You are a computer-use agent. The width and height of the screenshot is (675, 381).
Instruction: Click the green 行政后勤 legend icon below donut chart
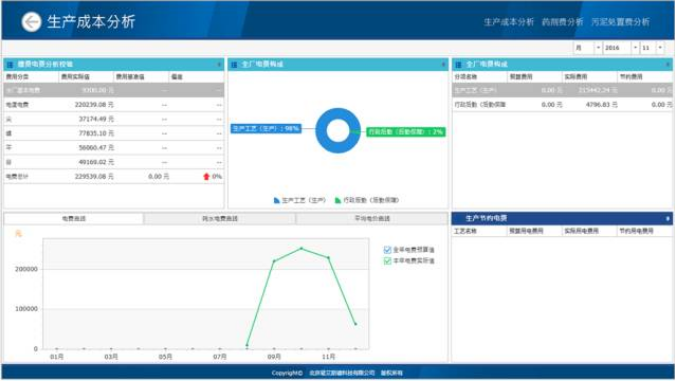(x=338, y=200)
